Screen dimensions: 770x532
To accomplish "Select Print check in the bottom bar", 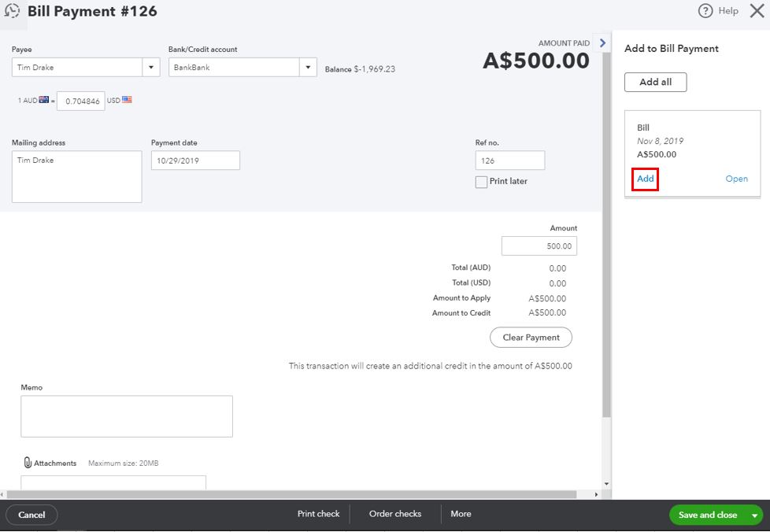I will pyautogui.click(x=318, y=514).
